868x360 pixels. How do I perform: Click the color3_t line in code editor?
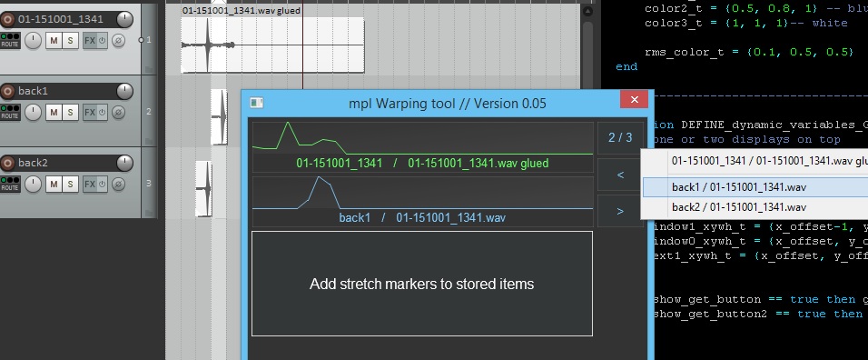coord(745,24)
